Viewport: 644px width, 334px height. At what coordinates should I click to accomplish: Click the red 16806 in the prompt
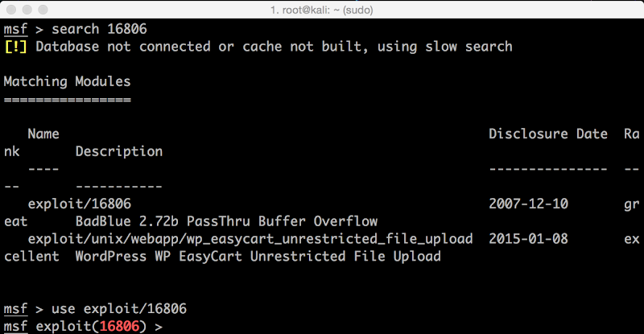coord(119,327)
